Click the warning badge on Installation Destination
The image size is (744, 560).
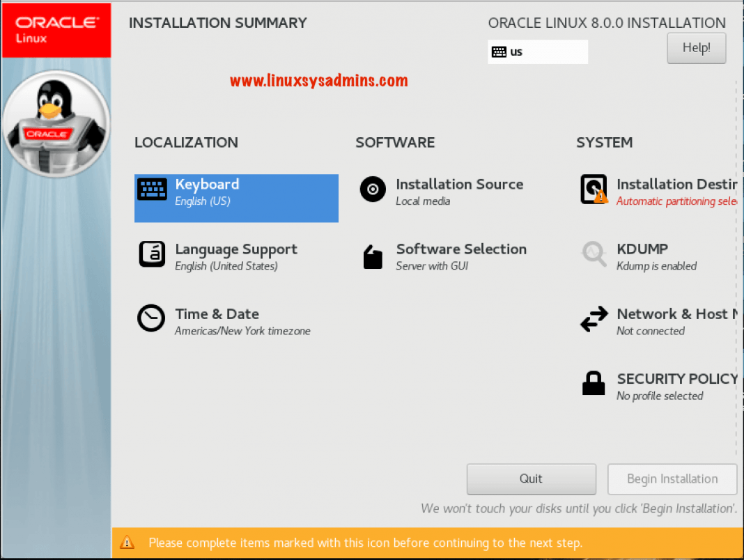(x=600, y=199)
